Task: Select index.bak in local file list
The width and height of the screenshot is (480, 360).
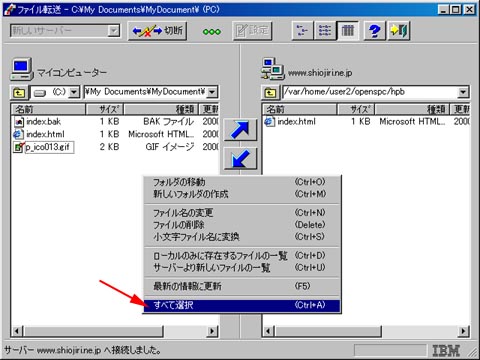Action: click(x=43, y=122)
